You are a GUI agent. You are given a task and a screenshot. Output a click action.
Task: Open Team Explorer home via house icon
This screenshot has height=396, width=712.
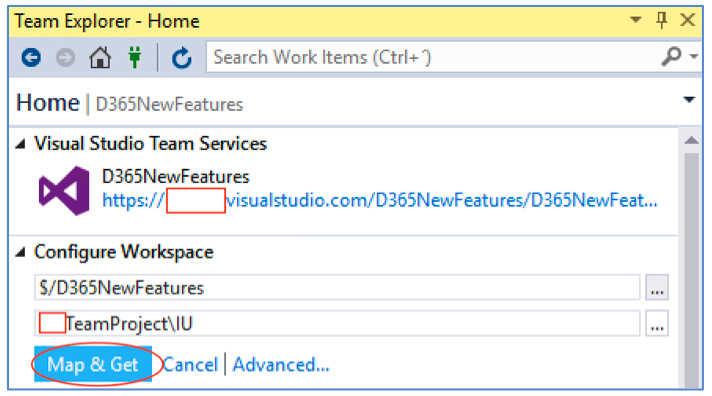point(100,58)
